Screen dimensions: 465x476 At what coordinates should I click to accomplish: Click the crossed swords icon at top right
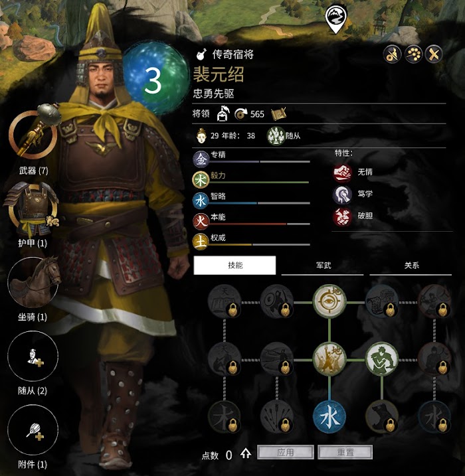[434, 54]
